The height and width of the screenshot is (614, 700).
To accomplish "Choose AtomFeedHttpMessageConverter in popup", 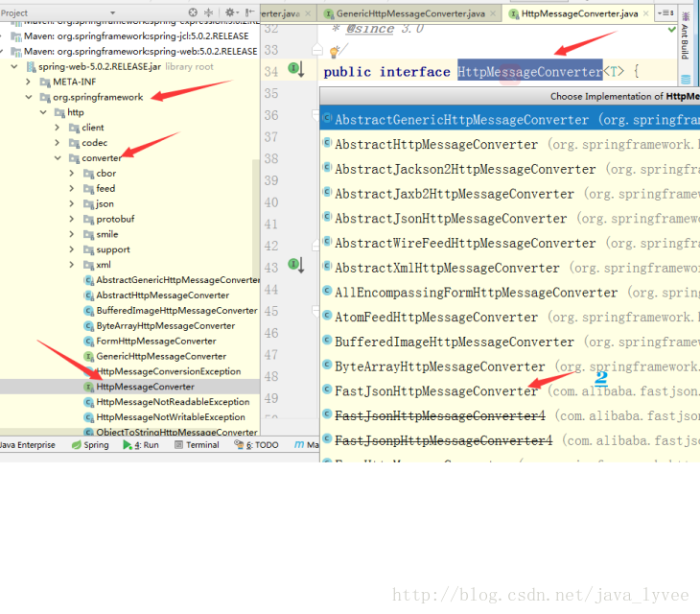I will click(x=509, y=317).
